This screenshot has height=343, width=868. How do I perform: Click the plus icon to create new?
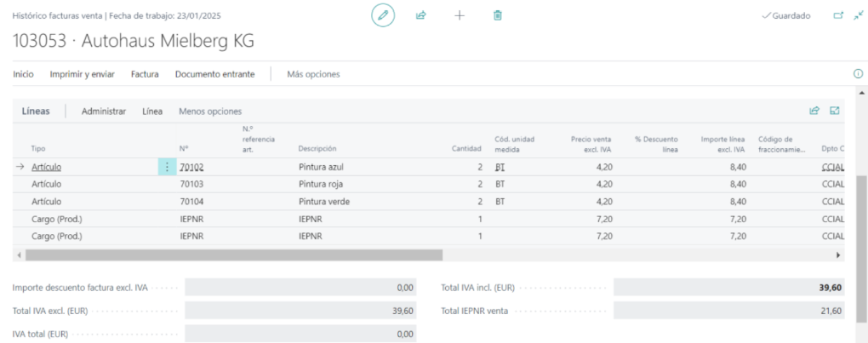459,15
